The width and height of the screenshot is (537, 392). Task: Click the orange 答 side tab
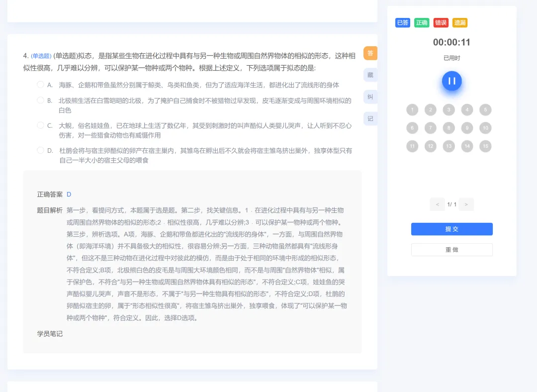[370, 53]
